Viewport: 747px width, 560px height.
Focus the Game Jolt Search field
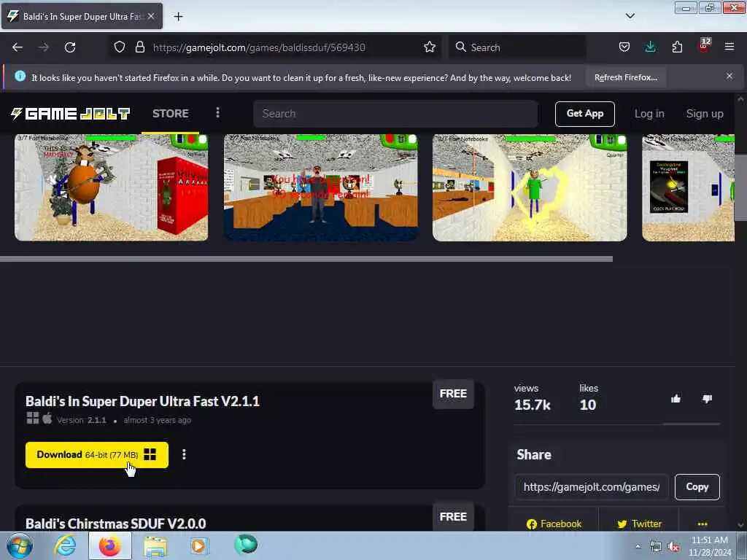coord(395,114)
